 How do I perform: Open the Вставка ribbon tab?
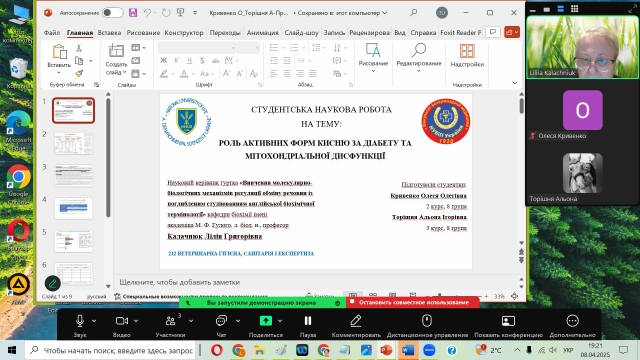(109, 32)
